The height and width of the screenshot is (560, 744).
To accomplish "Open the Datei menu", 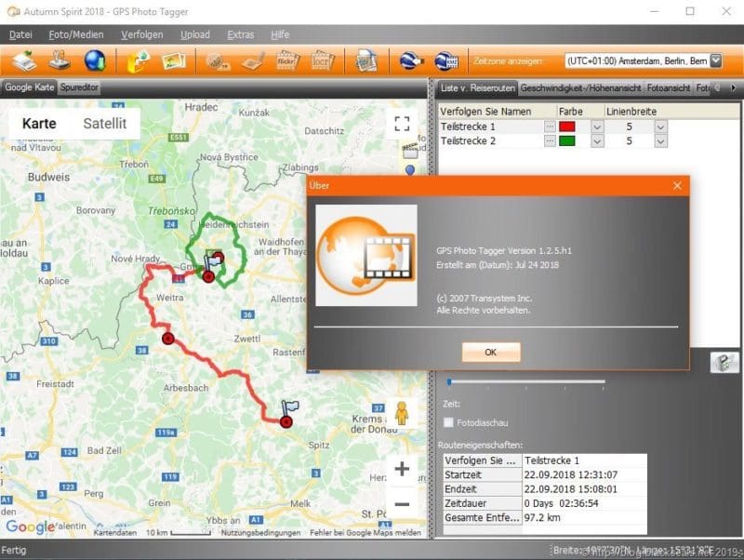I will pos(20,34).
